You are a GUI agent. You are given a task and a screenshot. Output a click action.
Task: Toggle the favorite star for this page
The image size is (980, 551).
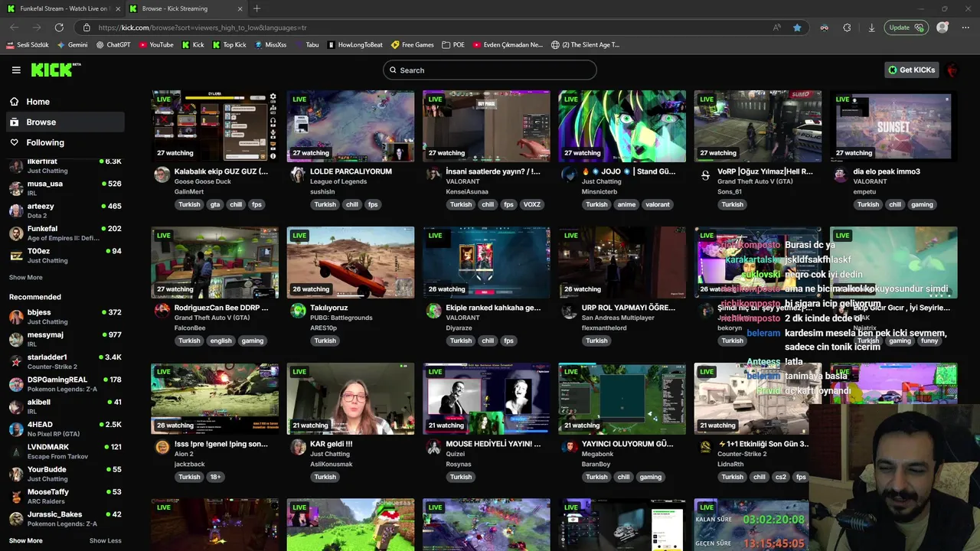pyautogui.click(x=797, y=28)
